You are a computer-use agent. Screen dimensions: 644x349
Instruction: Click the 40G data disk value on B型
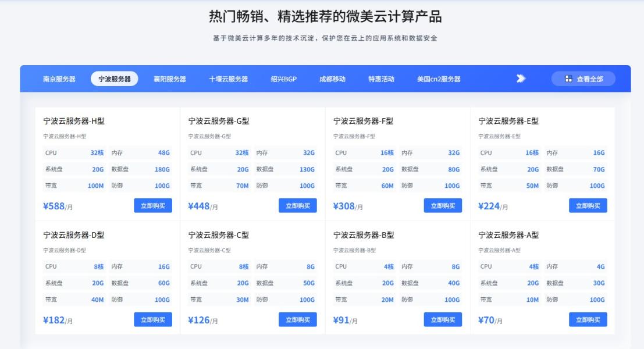pyautogui.click(x=454, y=283)
